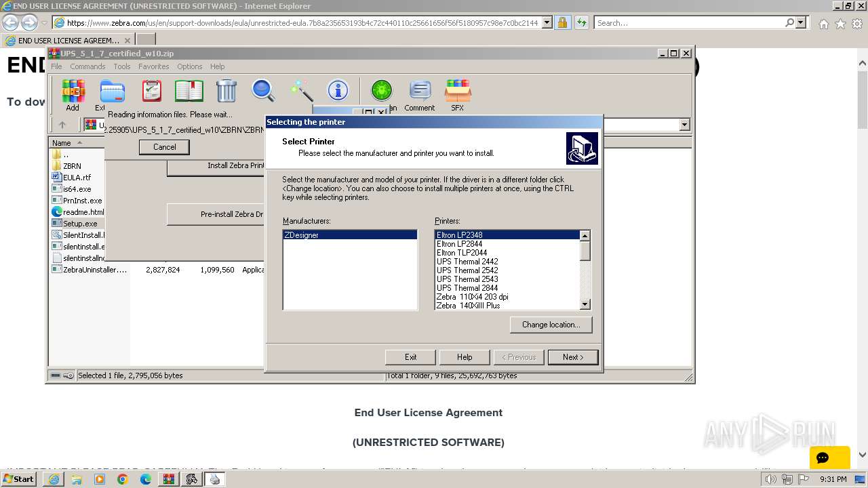Viewport: 868px width, 488px height.
Task: Click the IE address bar URL field
Action: [303, 22]
